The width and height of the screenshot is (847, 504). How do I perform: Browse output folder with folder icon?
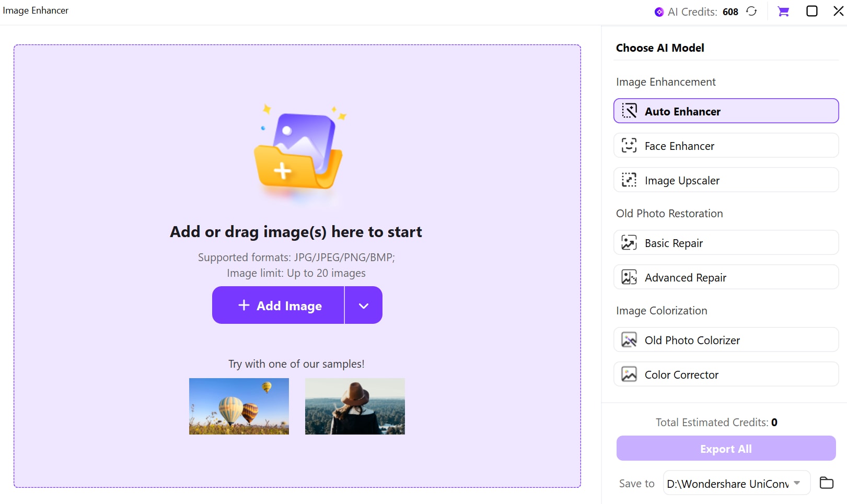tap(826, 483)
